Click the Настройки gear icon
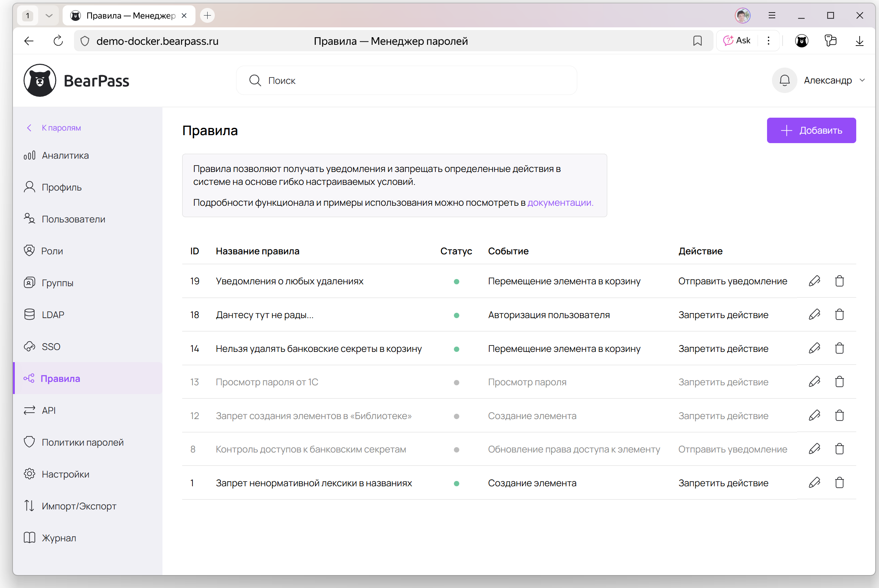This screenshot has width=879, height=588. pyautogui.click(x=30, y=474)
